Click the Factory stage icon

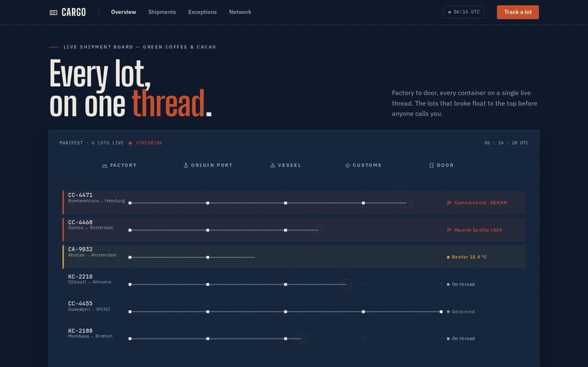point(105,165)
